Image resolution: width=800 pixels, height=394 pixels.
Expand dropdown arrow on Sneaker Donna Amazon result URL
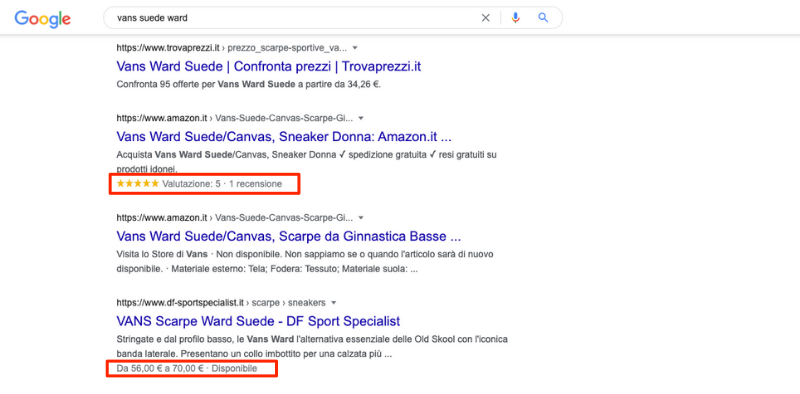click(361, 118)
